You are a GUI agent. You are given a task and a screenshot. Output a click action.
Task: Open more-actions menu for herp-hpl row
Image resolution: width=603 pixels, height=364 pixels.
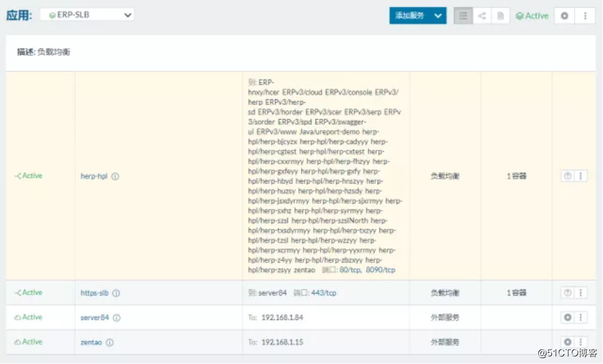581,176
